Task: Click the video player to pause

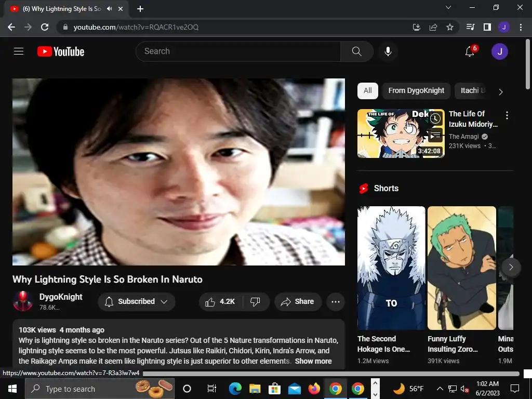Action: click(179, 172)
